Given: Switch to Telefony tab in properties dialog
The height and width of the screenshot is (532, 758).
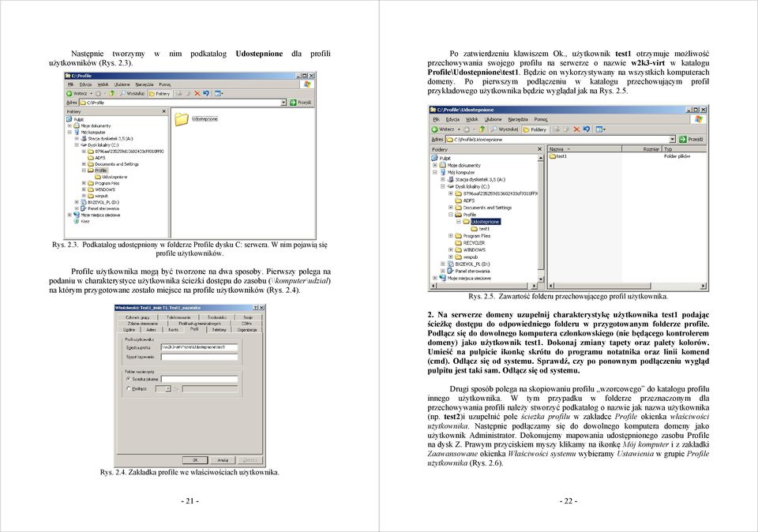Looking at the screenshot, I should pyautogui.click(x=219, y=330).
